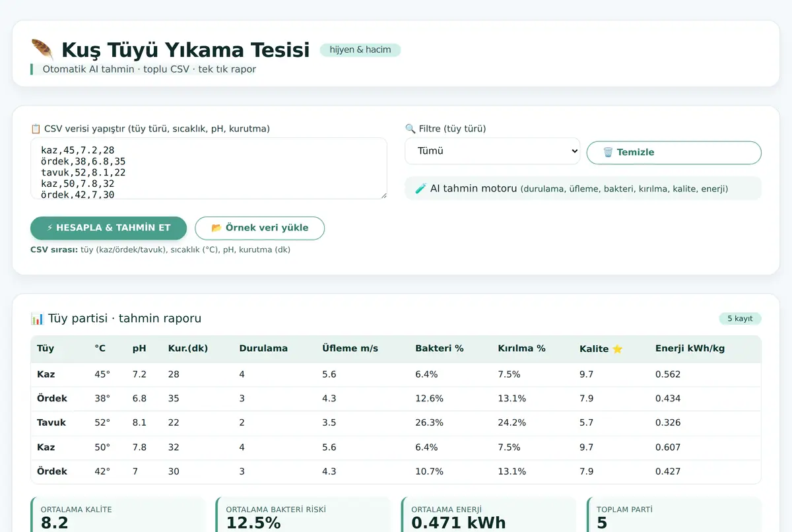The image size is (792, 532).
Task: Select the 'Kırılma %' column header
Action: 521,349
